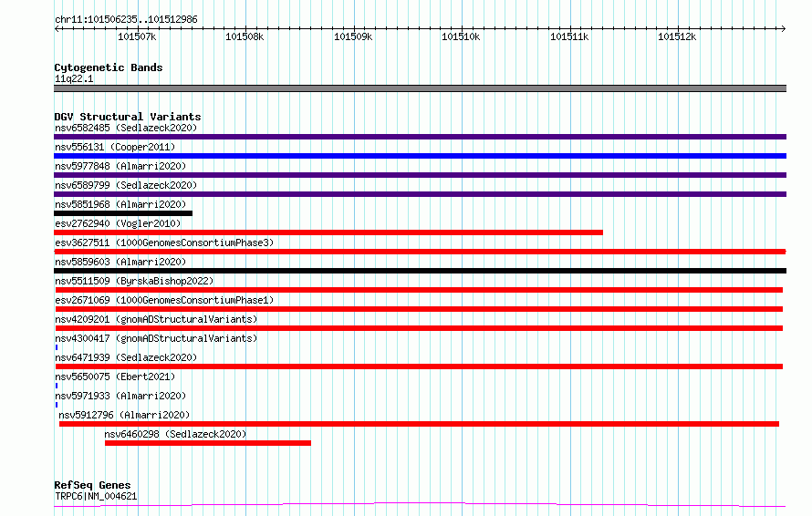Click the nsv6582485 (Sedlazeck2020) purple variant bar
Image resolution: width=812 pixels, height=516 pixels.
tap(420, 137)
